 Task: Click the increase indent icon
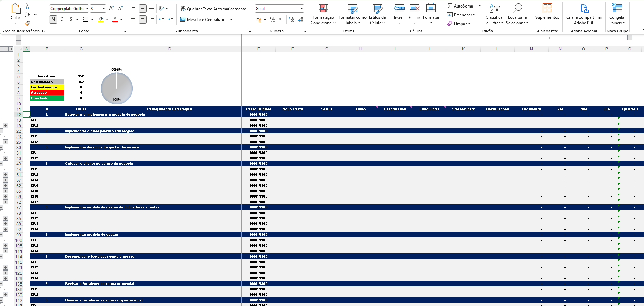click(170, 19)
